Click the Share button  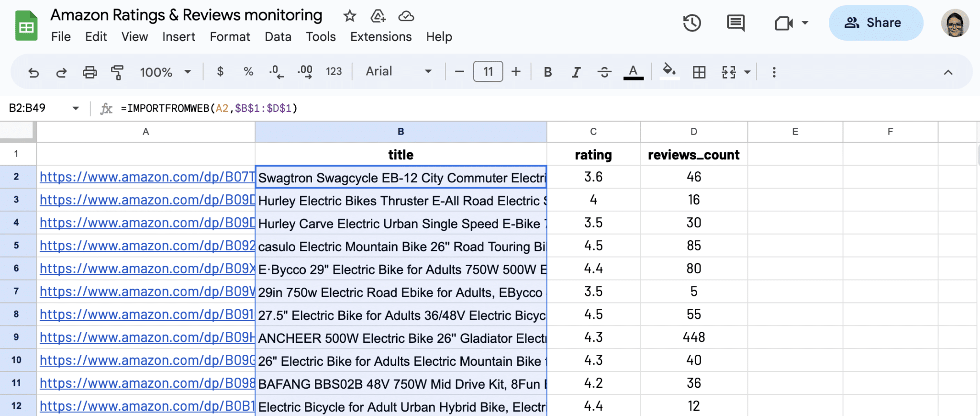click(x=875, y=23)
